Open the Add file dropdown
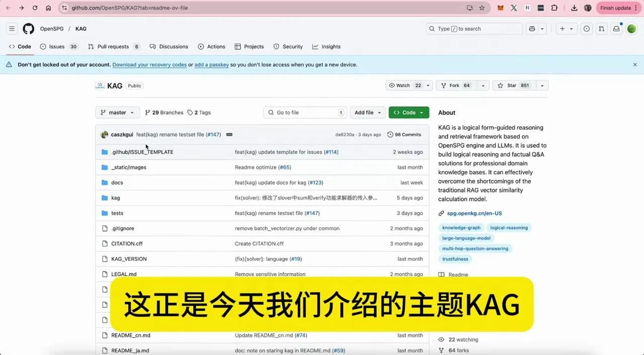This screenshot has width=644, height=355. pyautogui.click(x=367, y=112)
